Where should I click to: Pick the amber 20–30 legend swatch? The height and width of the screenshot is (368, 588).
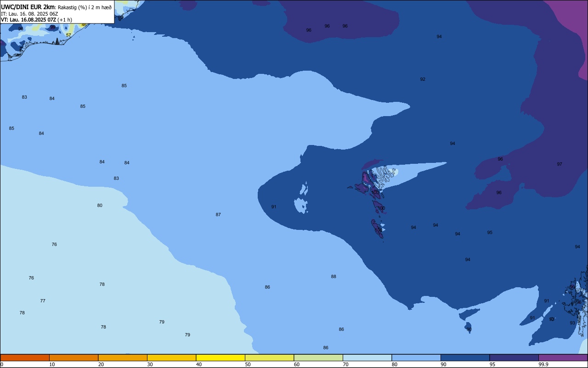(x=123, y=357)
